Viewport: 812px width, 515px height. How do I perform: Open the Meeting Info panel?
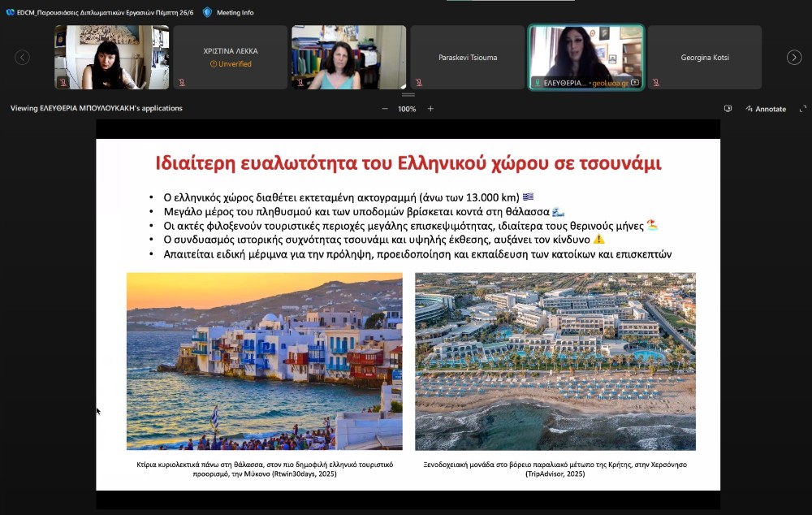click(235, 12)
